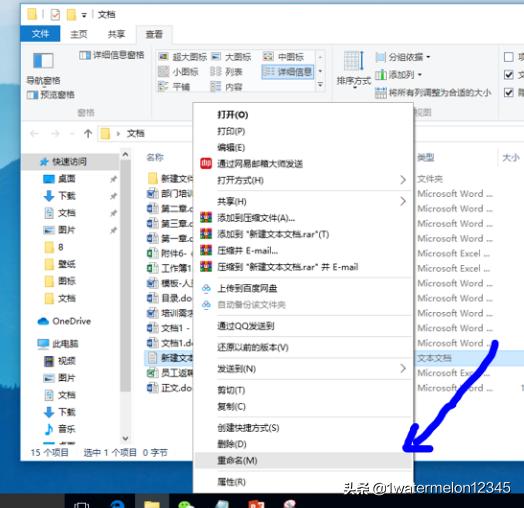This screenshot has width=524, height=508.
Task: Click the up arrow navigation button
Action: [x=88, y=134]
